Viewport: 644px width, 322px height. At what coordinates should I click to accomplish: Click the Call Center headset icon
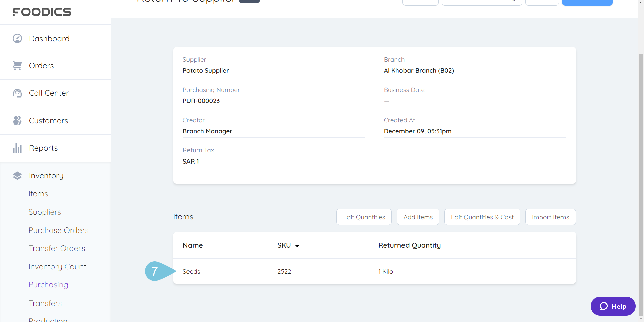tap(17, 93)
